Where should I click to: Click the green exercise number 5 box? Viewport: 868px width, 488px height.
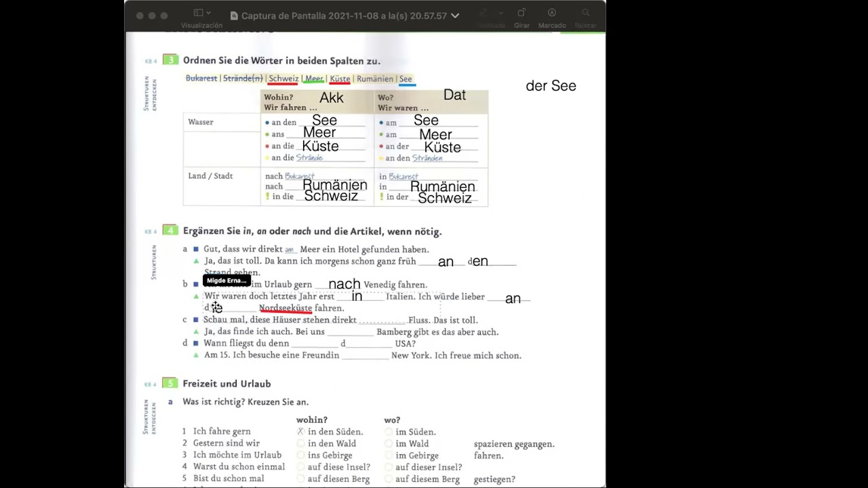point(170,384)
